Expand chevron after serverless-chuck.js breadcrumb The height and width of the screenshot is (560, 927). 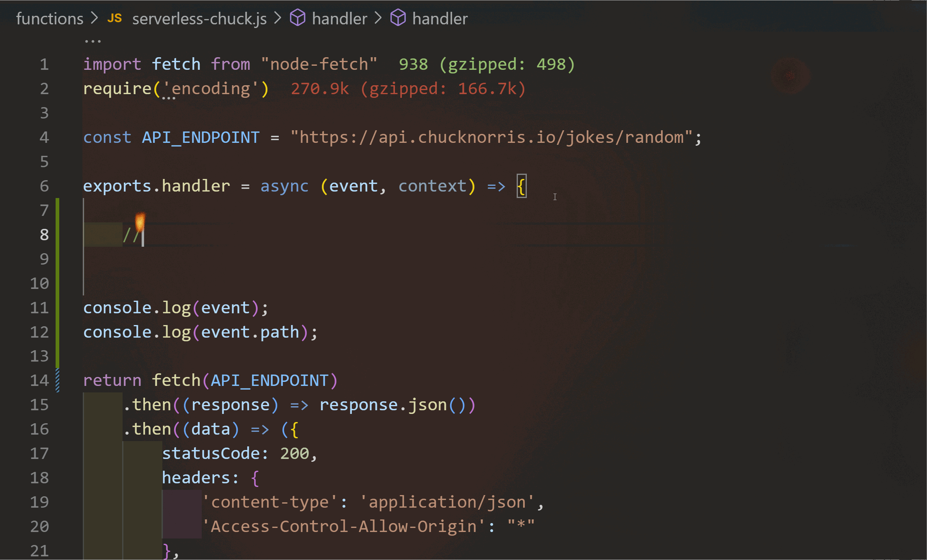[278, 18]
